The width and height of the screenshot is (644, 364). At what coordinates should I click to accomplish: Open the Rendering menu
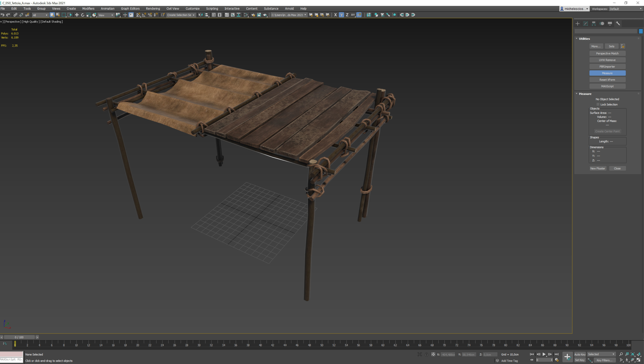tap(153, 8)
